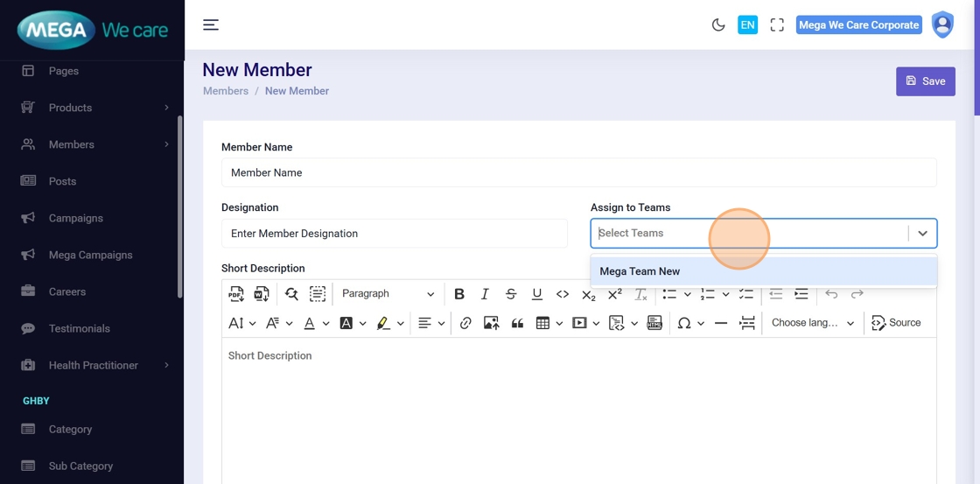Screen dimensions: 980x484
Task: Toggle fullscreen mode
Action: pyautogui.click(x=777, y=25)
